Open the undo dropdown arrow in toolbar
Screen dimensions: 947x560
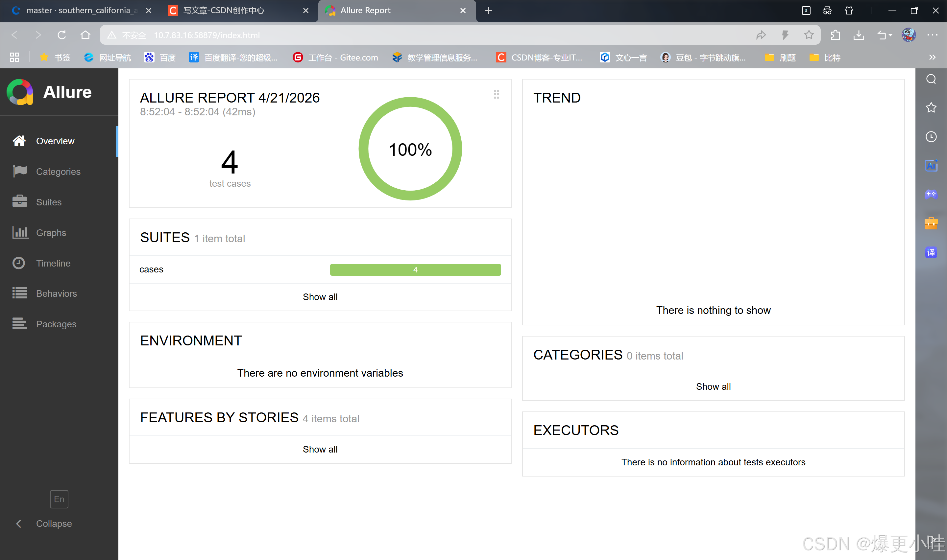[890, 35]
